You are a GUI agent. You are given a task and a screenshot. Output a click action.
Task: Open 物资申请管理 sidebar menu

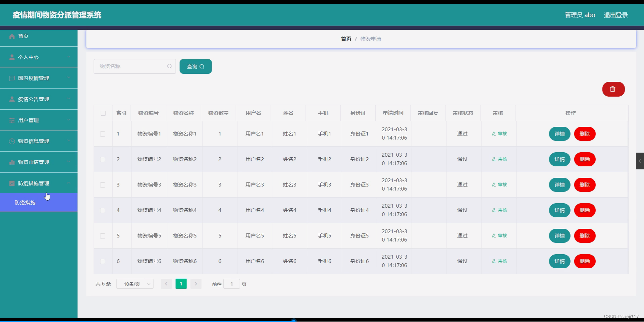[39, 162]
